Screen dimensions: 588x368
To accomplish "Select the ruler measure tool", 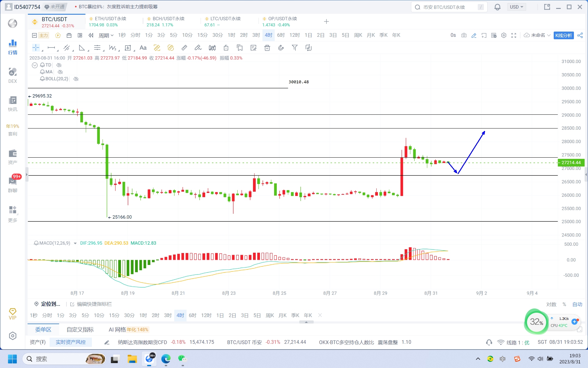I will click(x=184, y=48).
